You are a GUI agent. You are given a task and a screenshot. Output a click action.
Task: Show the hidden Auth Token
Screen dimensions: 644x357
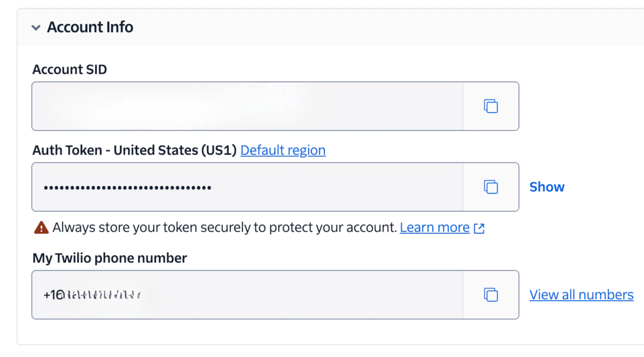click(546, 187)
